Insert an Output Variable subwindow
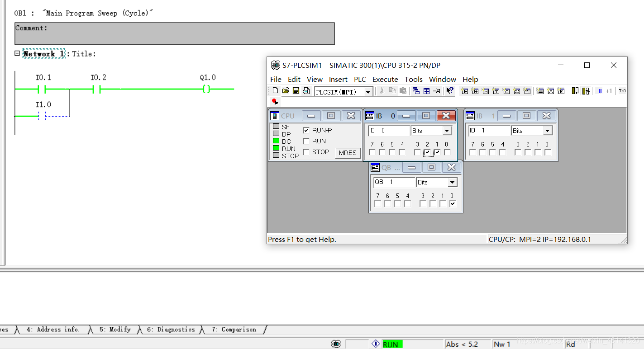 [475, 91]
